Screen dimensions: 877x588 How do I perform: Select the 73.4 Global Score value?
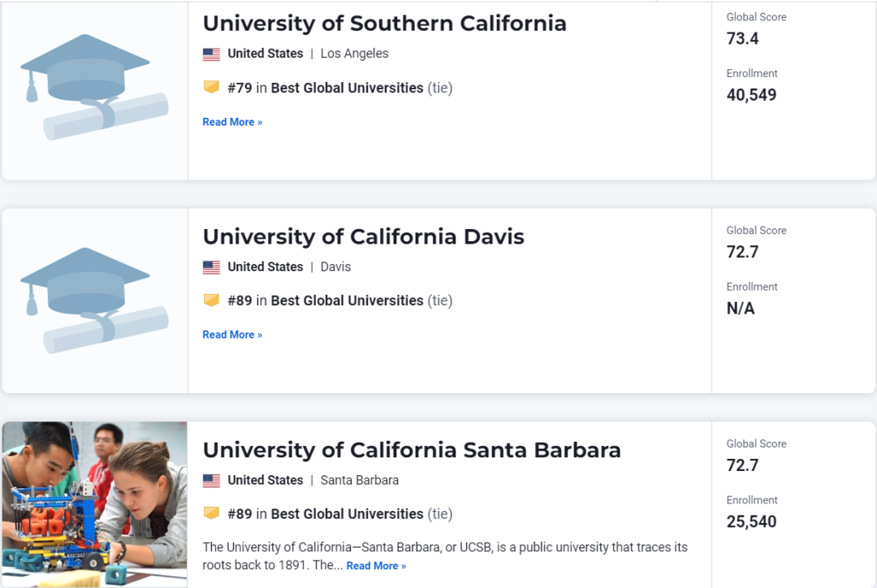point(742,39)
